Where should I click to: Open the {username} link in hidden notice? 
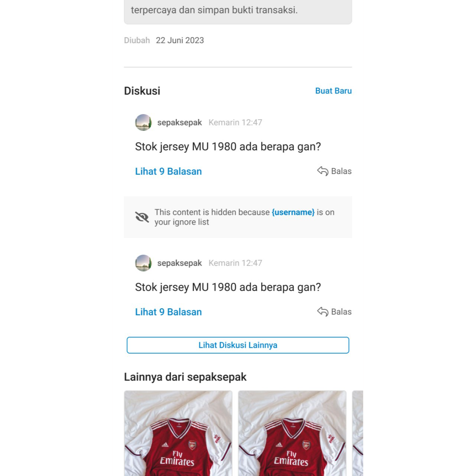point(293,212)
